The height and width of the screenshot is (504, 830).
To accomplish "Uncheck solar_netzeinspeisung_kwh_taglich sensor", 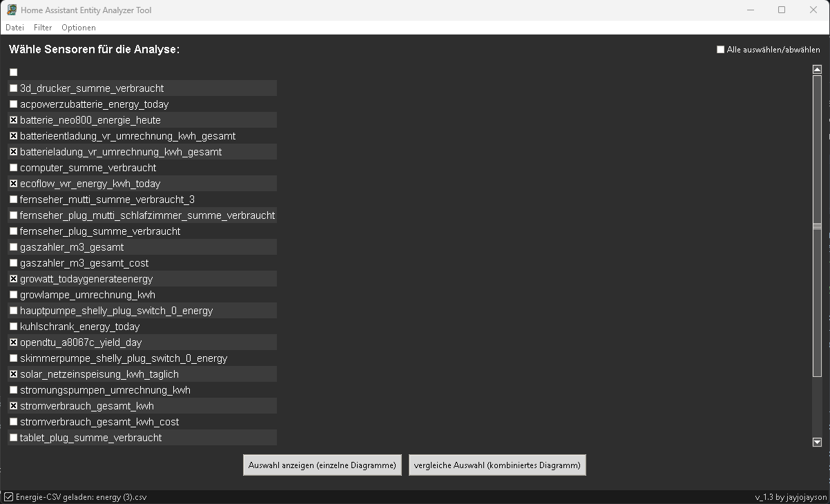I will tap(13, 374).
